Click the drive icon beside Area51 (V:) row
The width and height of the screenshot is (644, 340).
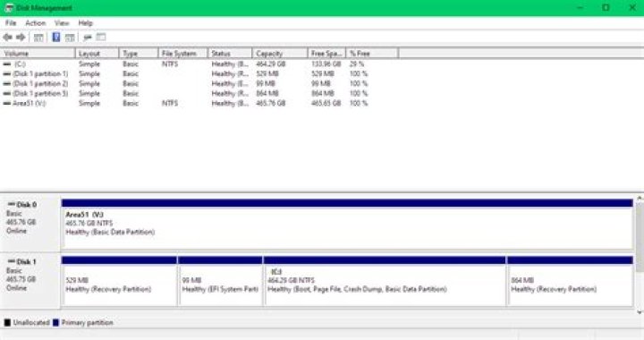click(7, 104)
